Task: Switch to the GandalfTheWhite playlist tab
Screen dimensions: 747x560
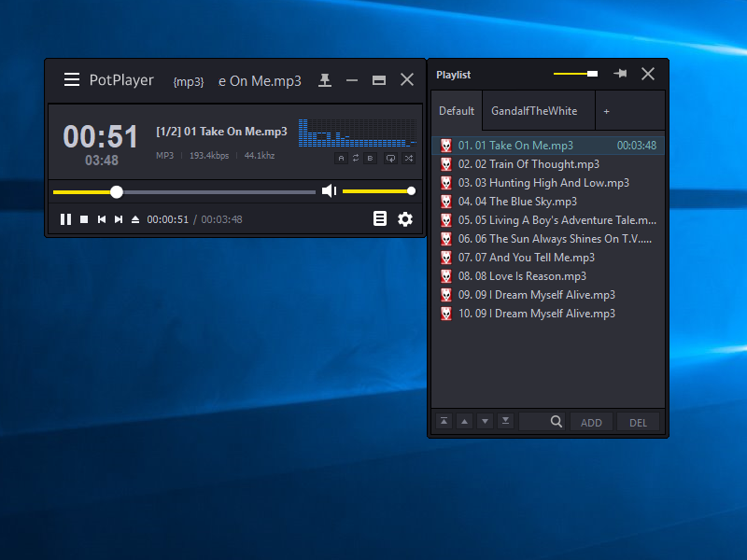Action: point(534,111)
